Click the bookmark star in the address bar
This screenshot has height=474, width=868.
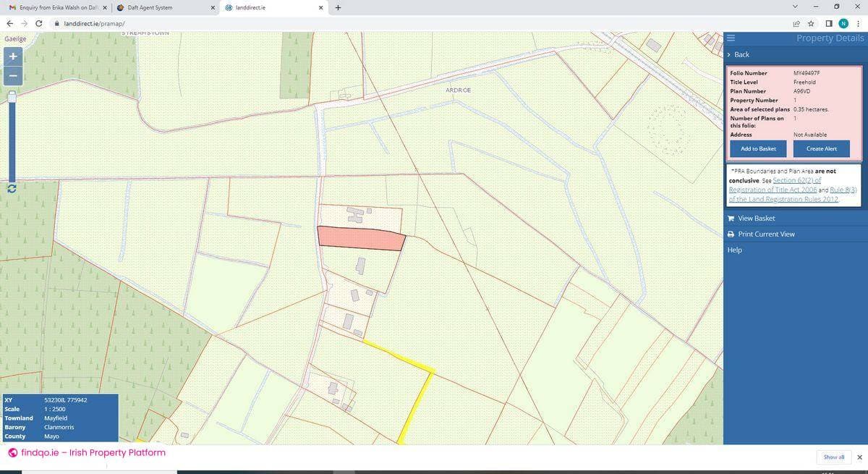click(x=811, y=23)
